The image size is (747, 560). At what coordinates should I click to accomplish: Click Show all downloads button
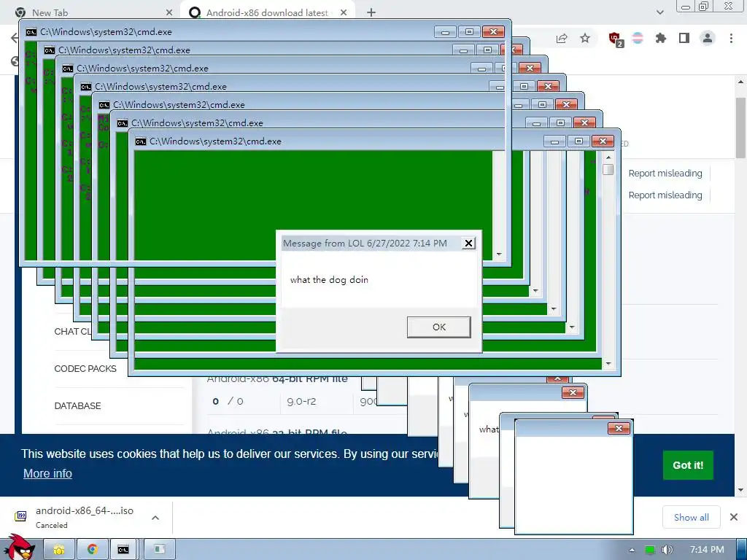click(691, 517)
